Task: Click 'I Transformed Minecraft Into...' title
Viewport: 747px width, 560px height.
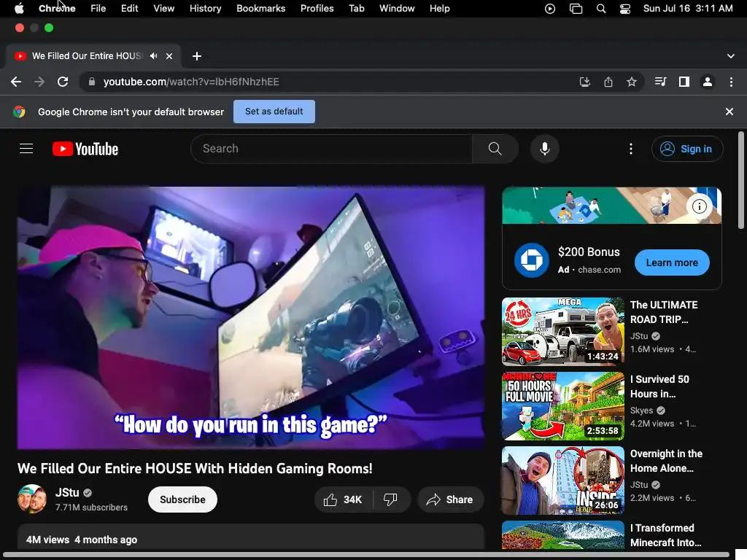Action: coord(665,535)
